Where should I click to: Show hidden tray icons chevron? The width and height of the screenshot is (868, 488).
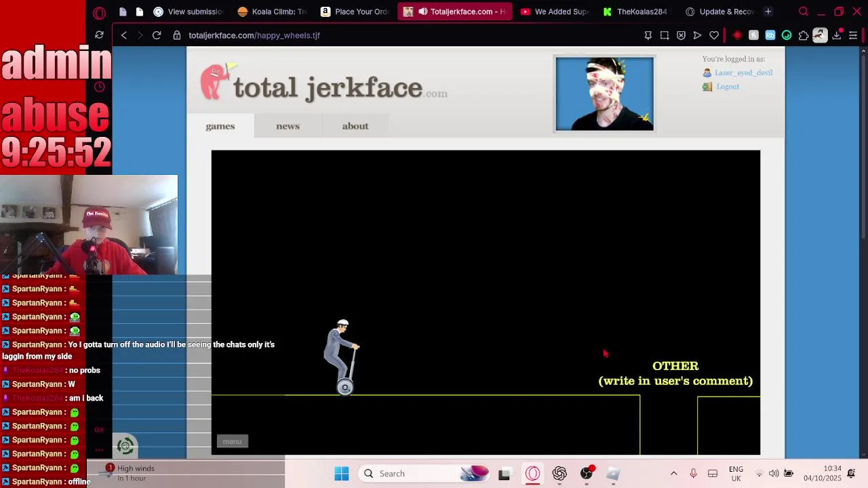tap(673, 473)
